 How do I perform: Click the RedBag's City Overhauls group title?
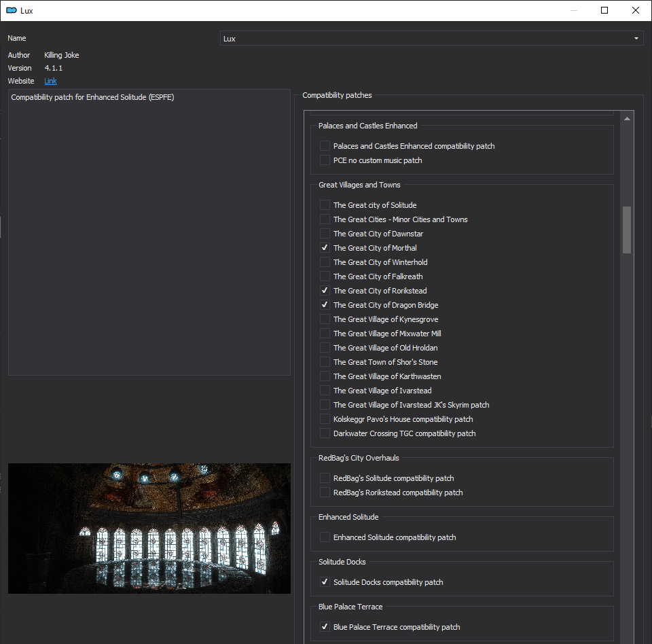(359, 458)
